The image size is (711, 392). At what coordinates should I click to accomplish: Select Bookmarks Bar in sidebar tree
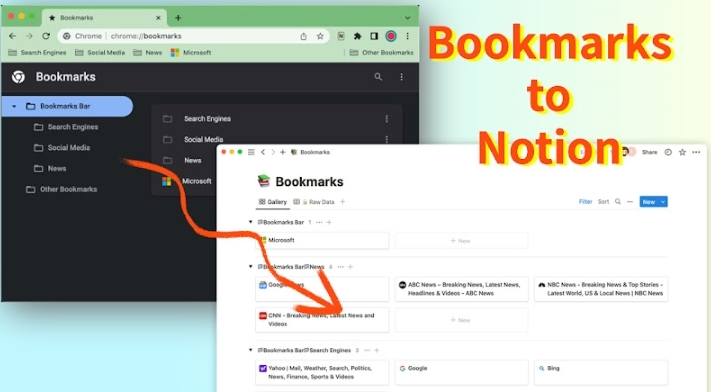click(67, 106)
